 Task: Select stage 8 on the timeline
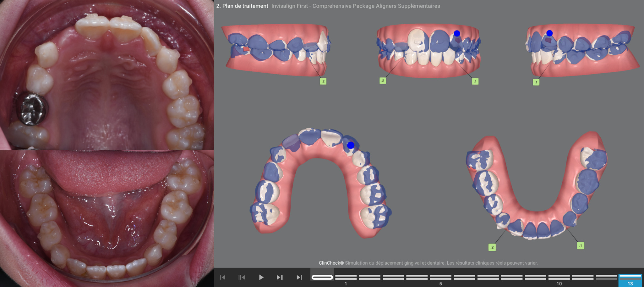tap(512, 277)
